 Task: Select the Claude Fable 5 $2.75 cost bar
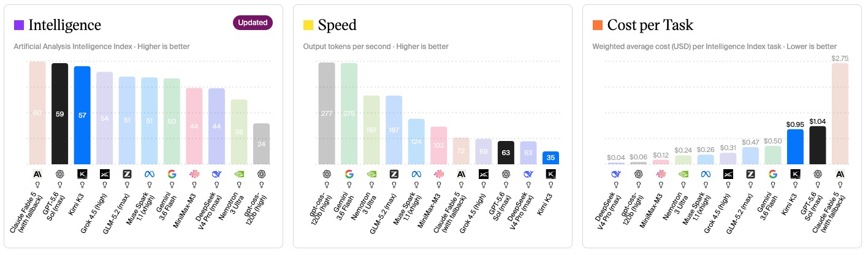[x=840, y=114]
